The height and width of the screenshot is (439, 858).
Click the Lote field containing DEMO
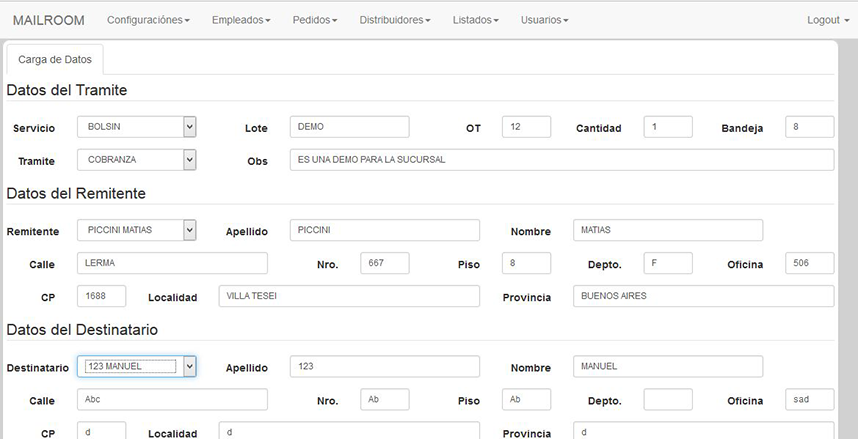[x=349, y=127]
